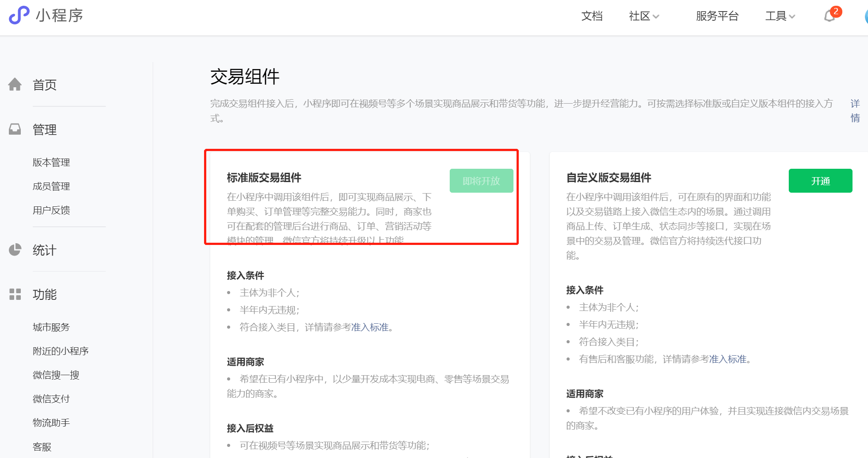The image size is (868, 458).
Task: Open 准入标准 link in 自定义版 card
Action: (x=728, y=359)
